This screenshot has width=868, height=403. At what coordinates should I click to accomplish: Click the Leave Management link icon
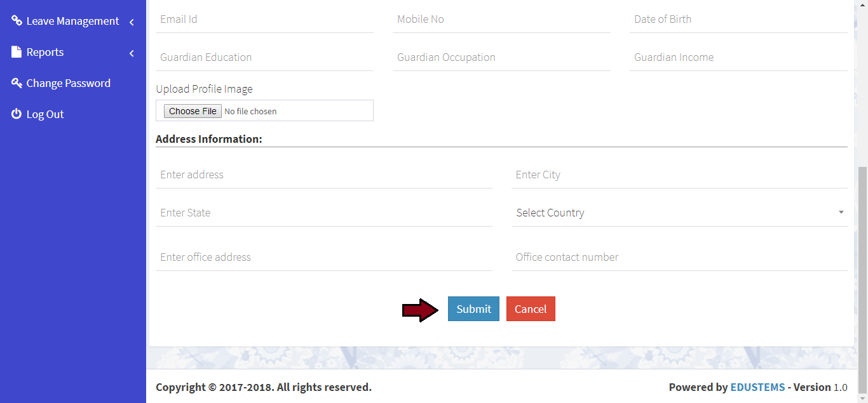pyautogui.click(x=17, y=21)
